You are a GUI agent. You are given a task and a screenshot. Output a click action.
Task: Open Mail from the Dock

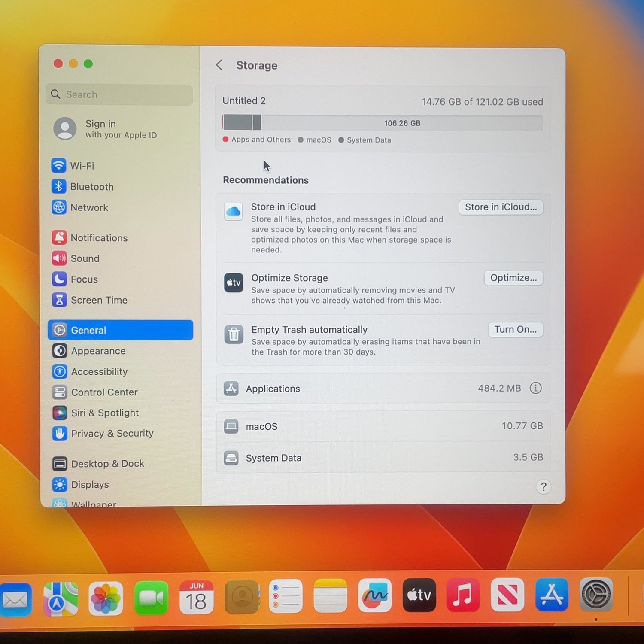click(x=15, y=600)
